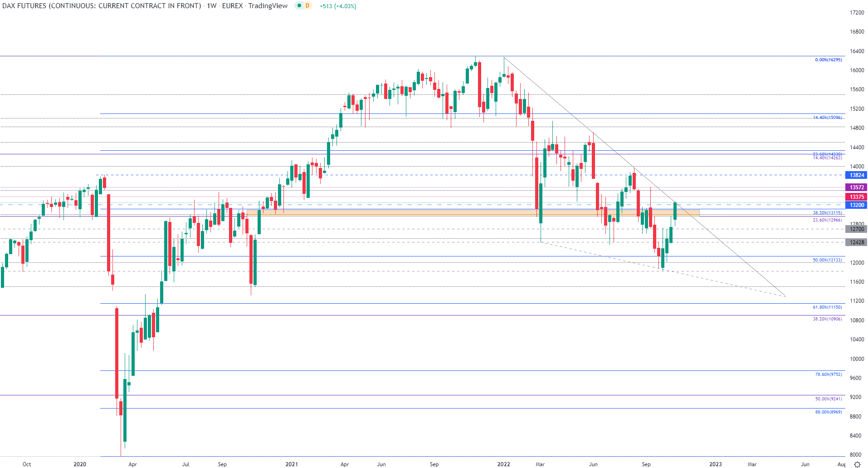Viewport: 868px width, 468px height.
Task: Click 10400 on the price axis
Action: point(857,340)
